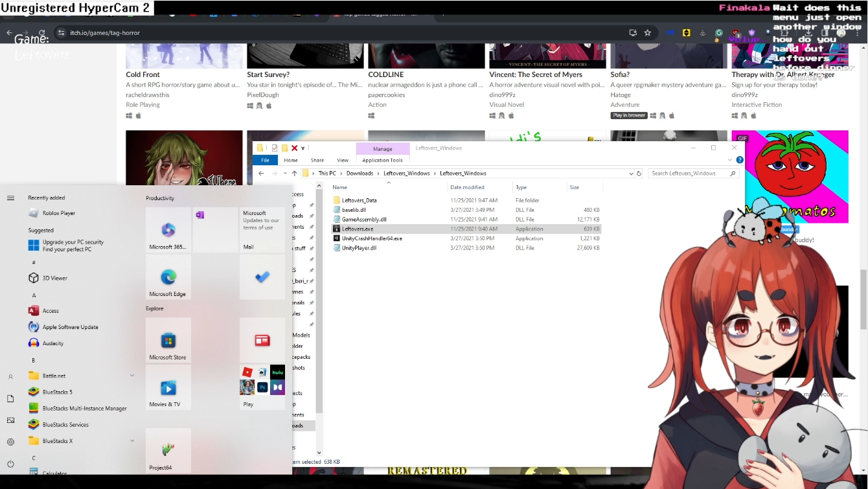
Task: Open File Explorer help icon
Action: point(740,160)
